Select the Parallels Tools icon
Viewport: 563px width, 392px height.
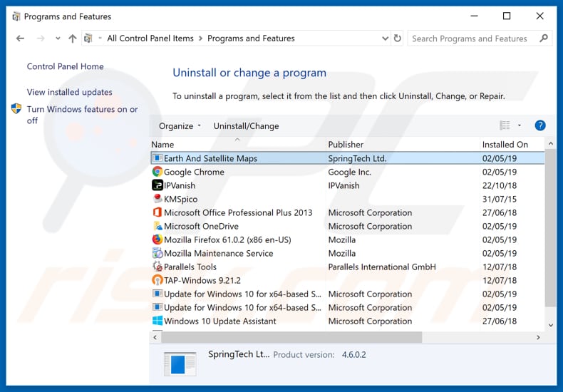[157, 267]
